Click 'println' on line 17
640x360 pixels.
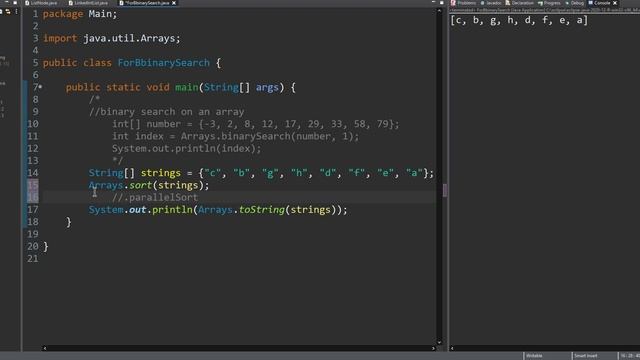pos(172,210)
